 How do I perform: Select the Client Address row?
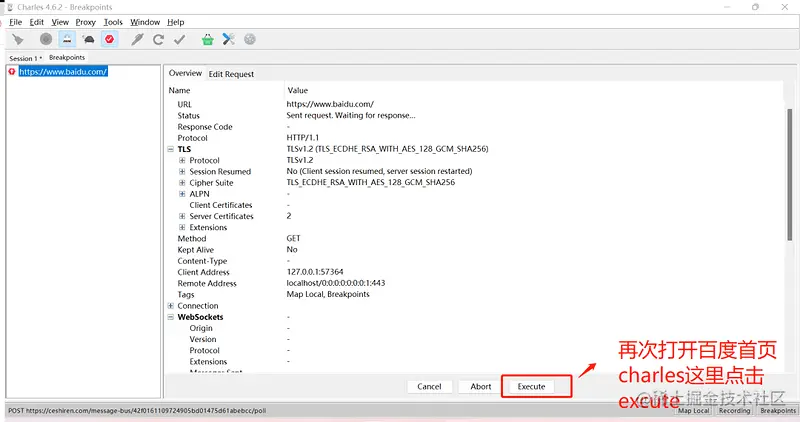coord(475,272)
